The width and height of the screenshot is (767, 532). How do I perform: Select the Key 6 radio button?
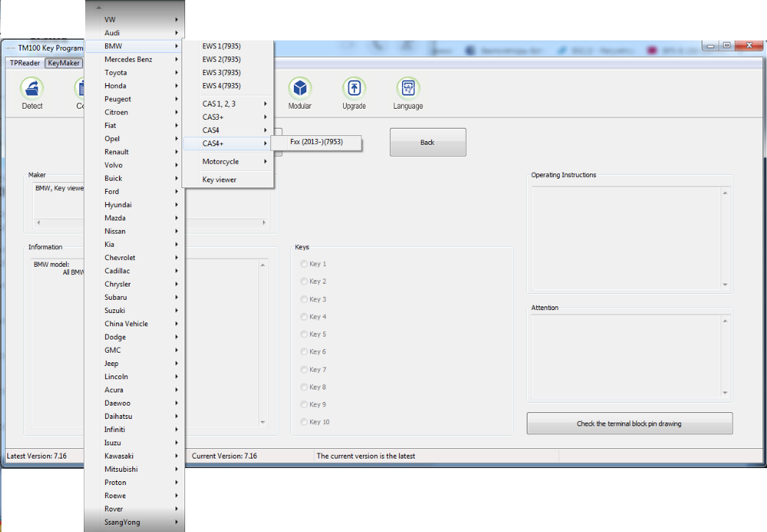coord(303,352)
